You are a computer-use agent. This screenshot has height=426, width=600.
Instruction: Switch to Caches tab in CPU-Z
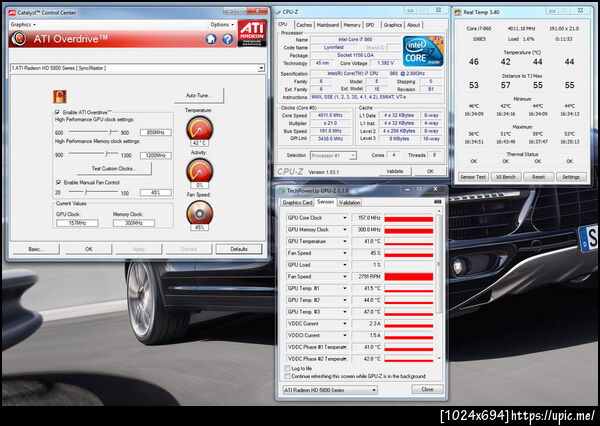click(x=304, y=25)
